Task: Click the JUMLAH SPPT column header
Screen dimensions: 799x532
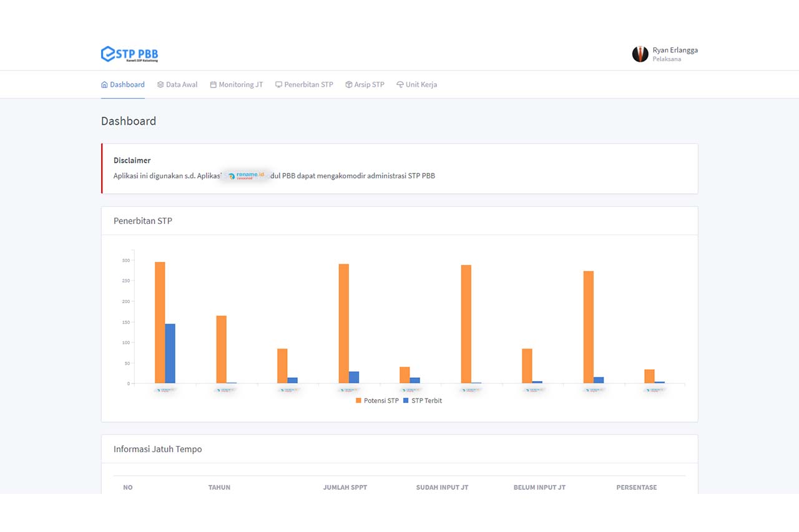Action: pos(345,487)
